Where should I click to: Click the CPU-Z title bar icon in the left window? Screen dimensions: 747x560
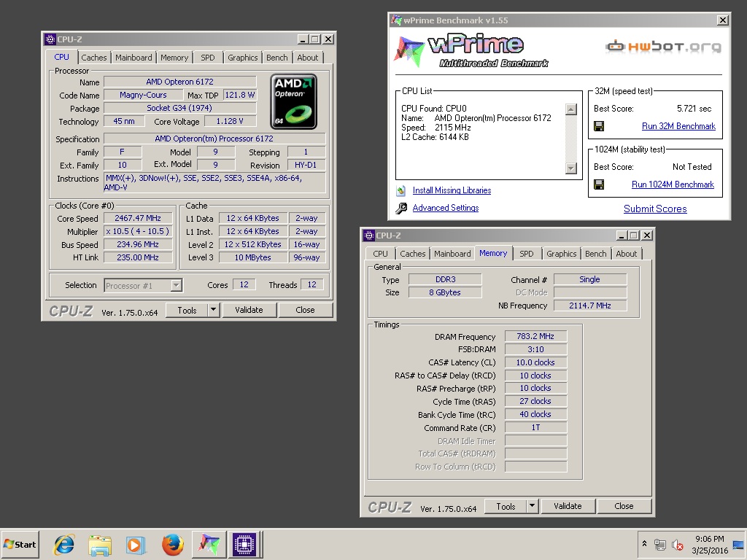[x=50, y=39]
